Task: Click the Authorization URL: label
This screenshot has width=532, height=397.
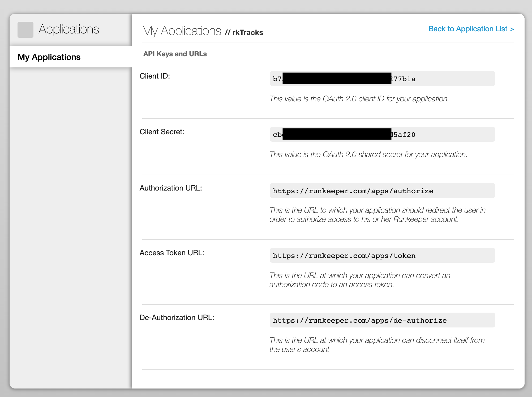Action: 171,188
